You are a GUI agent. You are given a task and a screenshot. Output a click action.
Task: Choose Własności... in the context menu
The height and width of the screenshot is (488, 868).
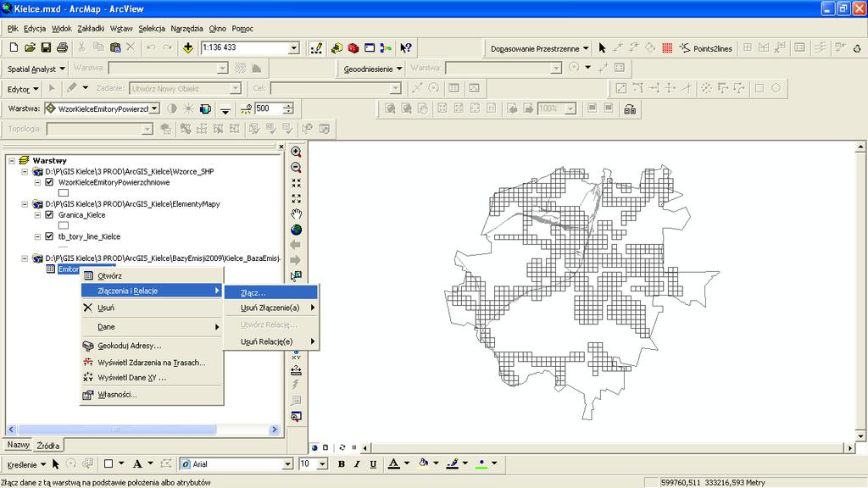coord(152,395)
